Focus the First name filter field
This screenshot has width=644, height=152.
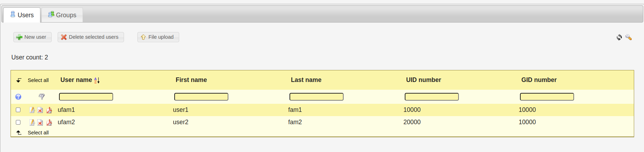(x=201, y=97)
